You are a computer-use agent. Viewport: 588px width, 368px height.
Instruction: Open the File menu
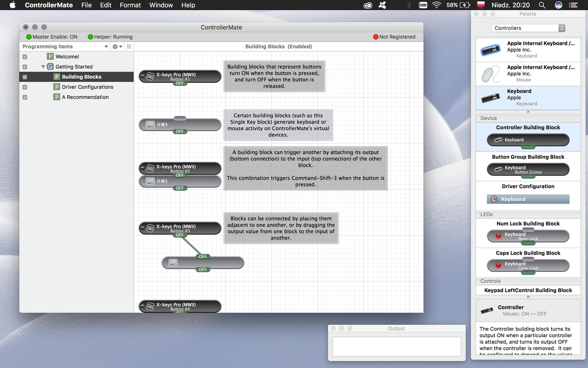click(x=86, y=5)
